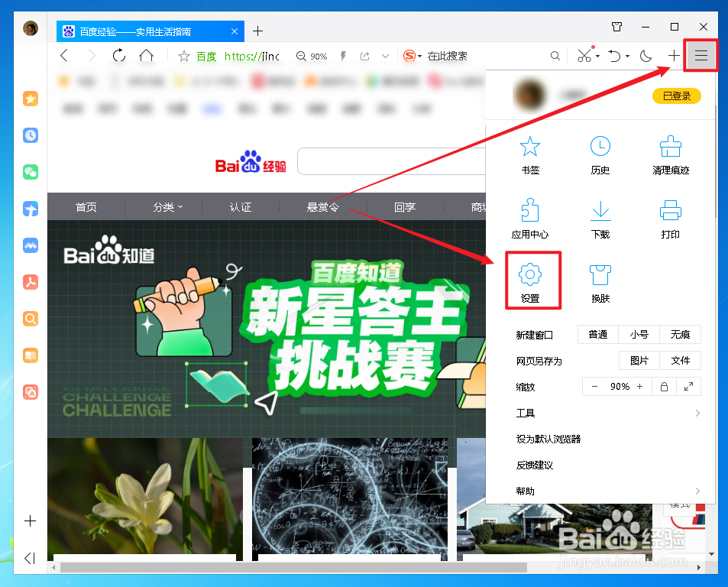This screenshot has height=587, width=728.
Task: Open the Skin Change (换肤) panel
Action: click(x=600, y=281)
